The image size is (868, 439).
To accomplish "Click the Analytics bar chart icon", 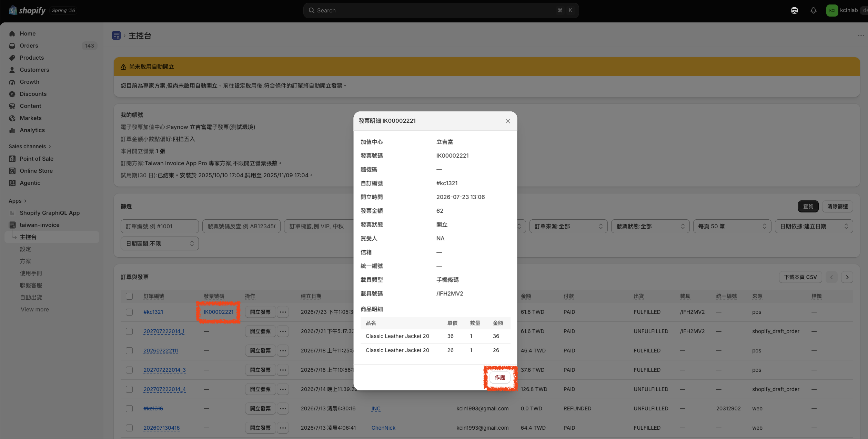I will click(x=12, y=130).
